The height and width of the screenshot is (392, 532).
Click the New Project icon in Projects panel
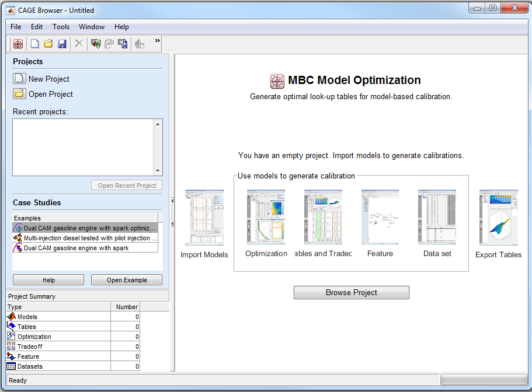pos(19,78)
